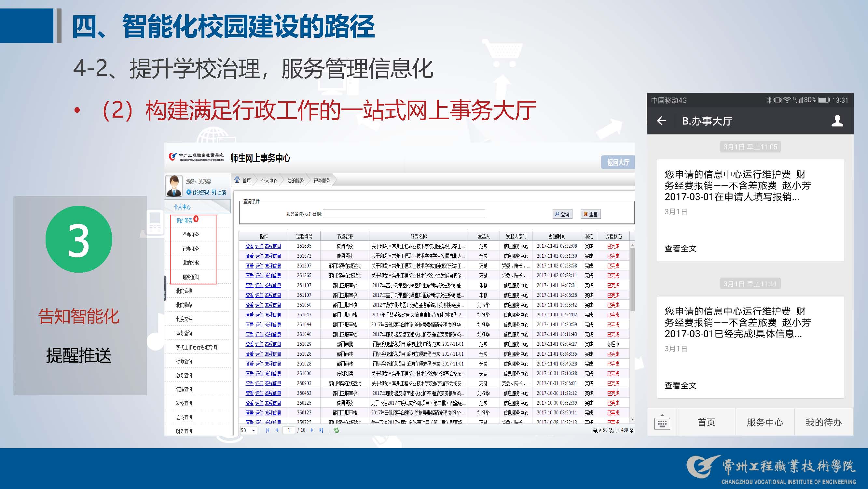Click the green refresh icon in the pager
The height and width of the screenshot is (489, 868).
pos(336,430)
